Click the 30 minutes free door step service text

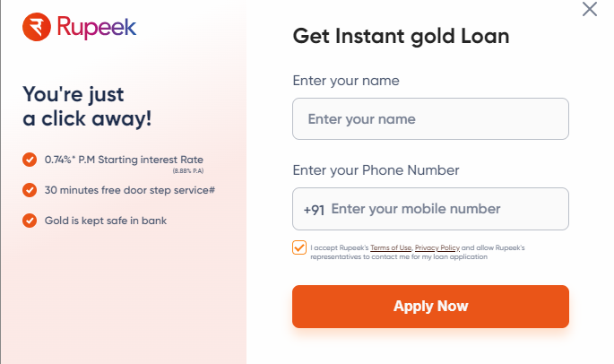(x=130, y=190)
